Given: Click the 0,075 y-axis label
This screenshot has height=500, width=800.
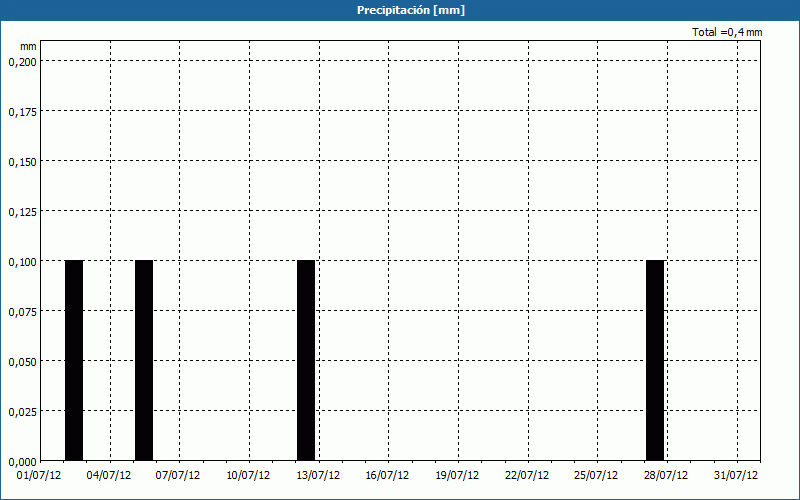Looking at the screenshot, I should coord(22,312).
